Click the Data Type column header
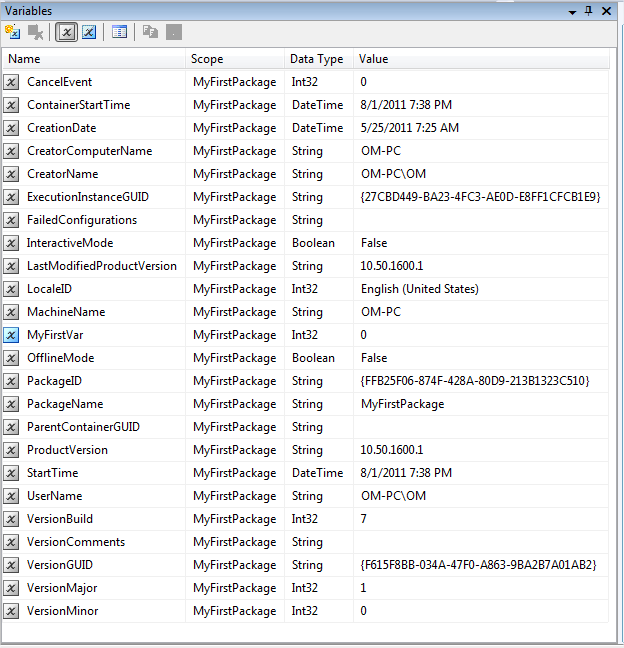 pos(318,59)
